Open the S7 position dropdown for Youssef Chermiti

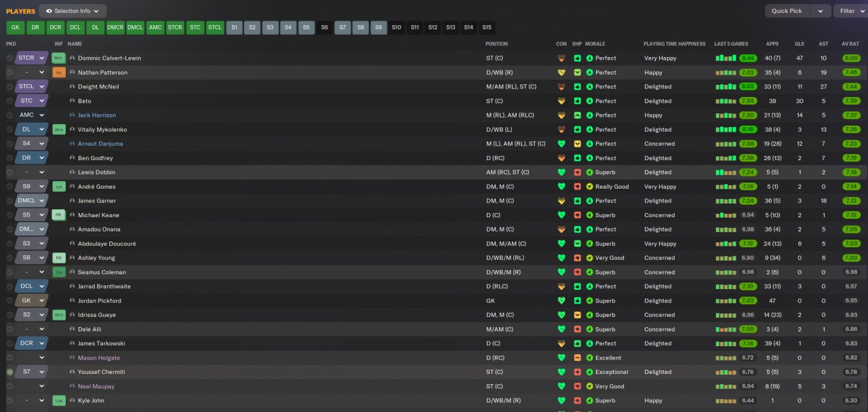[31, 371]
